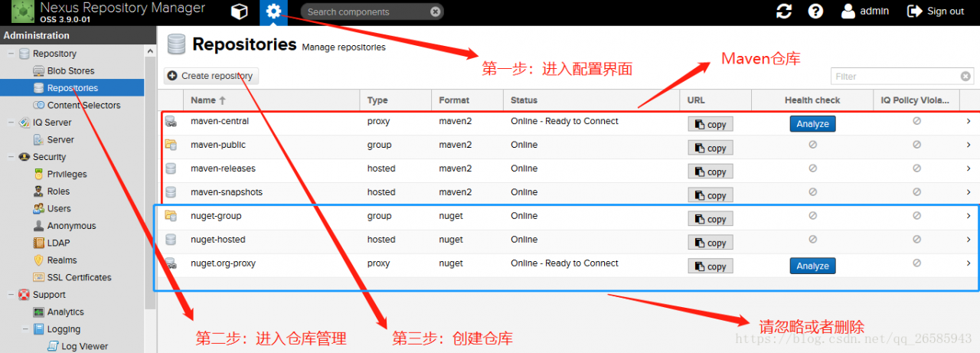Copy URL of nuget-hosted

(x=710, y=243)
